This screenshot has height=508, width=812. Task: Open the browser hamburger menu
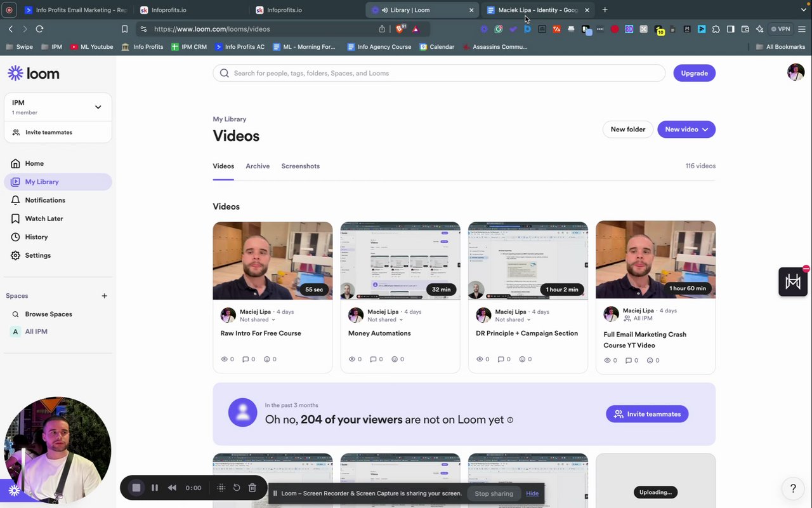802,29
